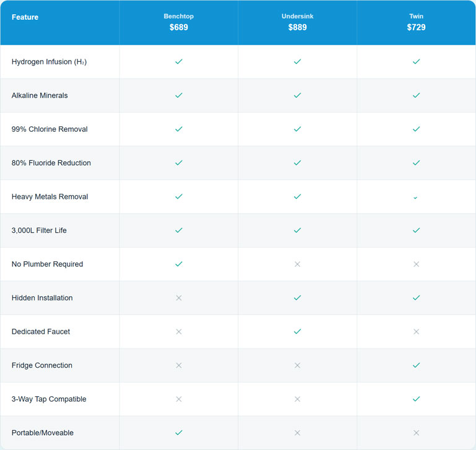Click Benchtop cross for Hidden Installation

pyautogui.click(x=178, y=298)
